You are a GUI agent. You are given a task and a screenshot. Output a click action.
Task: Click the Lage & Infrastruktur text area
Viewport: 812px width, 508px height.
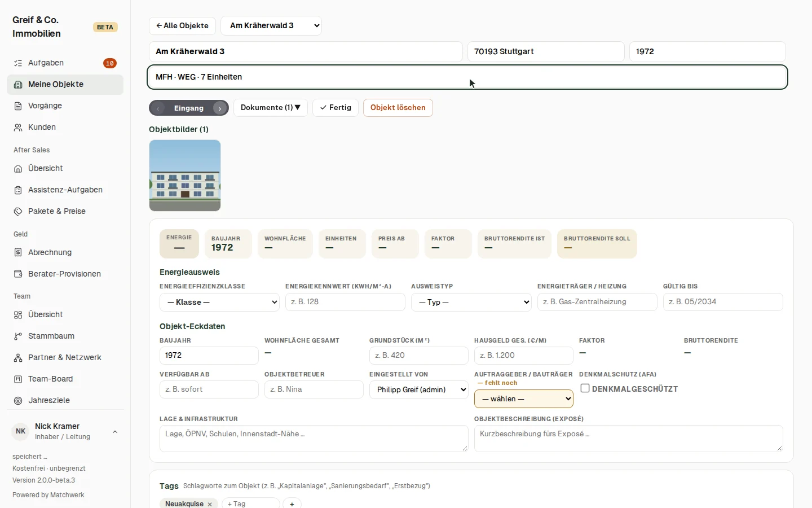point(314,439)
